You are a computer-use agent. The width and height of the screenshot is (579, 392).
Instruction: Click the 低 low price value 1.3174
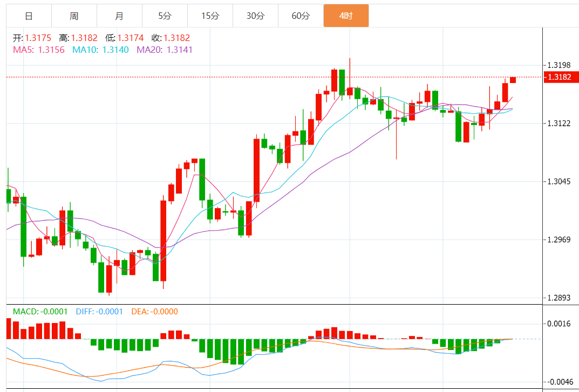tap(131, 38)
